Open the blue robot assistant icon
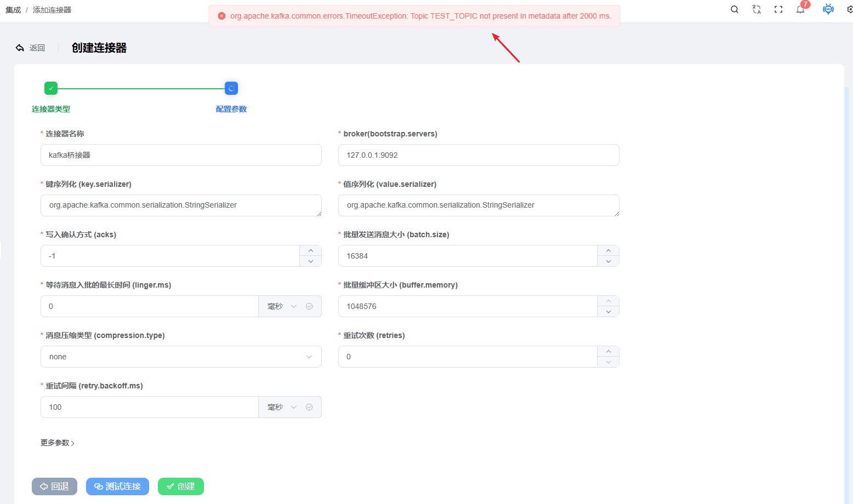Viewport: 853px width, 504px height. pyautogui.click(x=828, y=9)
